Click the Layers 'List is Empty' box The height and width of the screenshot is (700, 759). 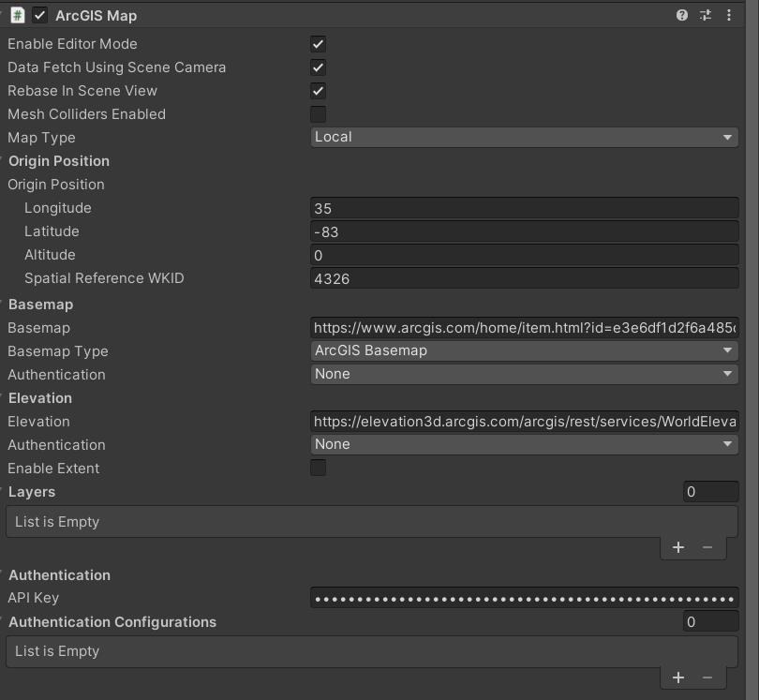372,522
